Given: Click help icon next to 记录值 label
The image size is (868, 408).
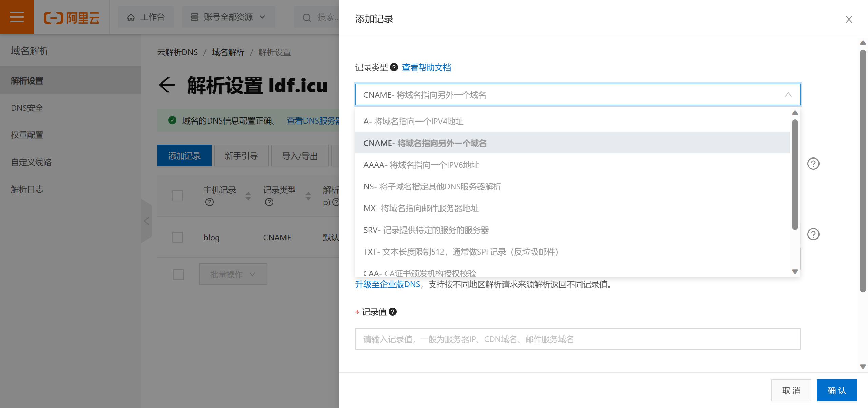Looking at the screenshot, I should tap(393, 312).
